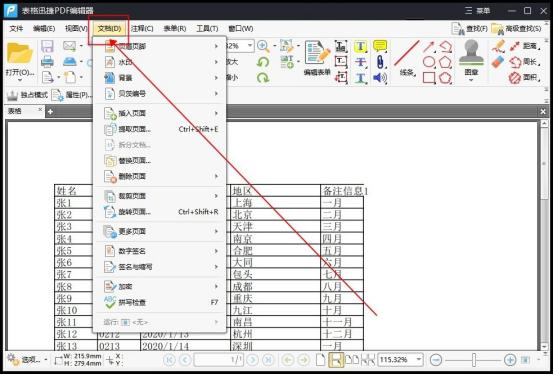
Task: Select the yellow sticky note comment tool
Action: pyautogui.click(x=380, y=46)
